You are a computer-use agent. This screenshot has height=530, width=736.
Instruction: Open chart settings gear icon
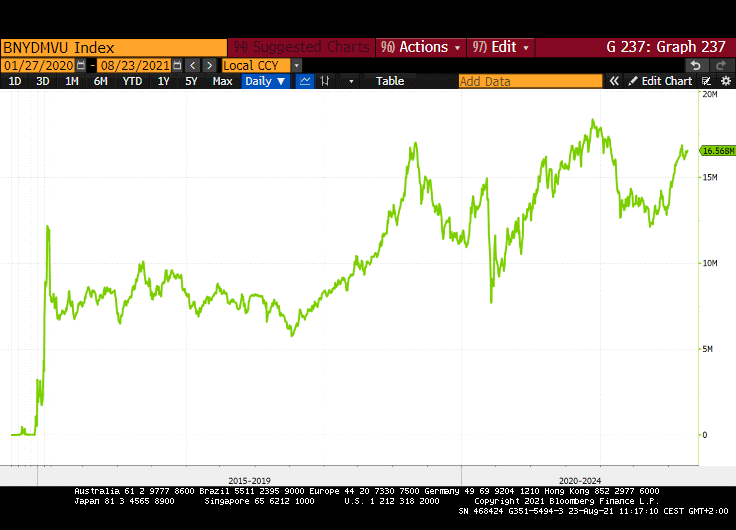725,81
